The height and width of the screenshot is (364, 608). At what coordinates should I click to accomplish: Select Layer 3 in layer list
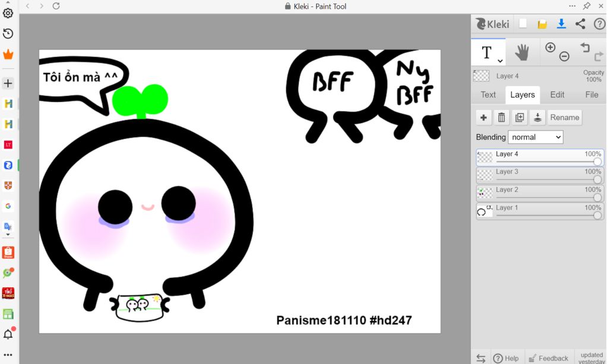click(540, 175)
